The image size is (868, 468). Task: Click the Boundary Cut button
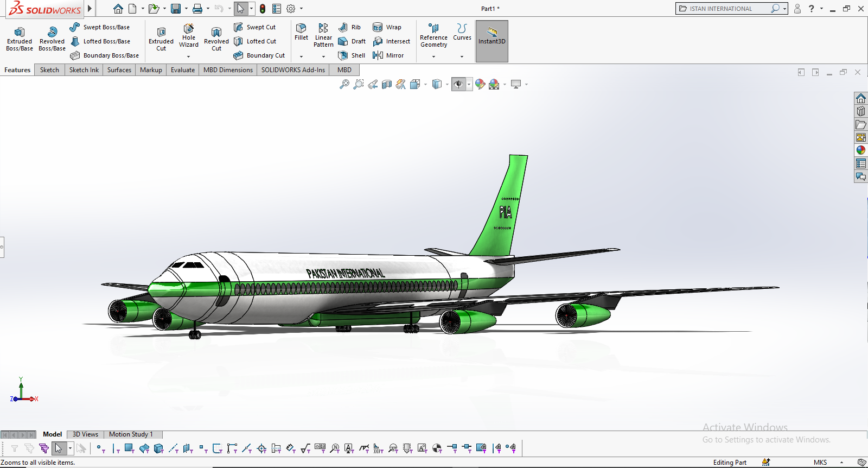tap(259, 55)
